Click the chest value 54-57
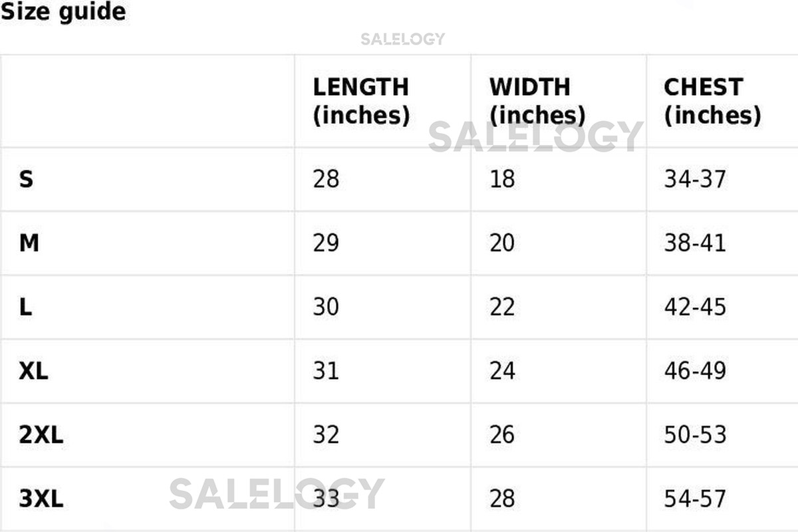798x532 pixels. 695,499
